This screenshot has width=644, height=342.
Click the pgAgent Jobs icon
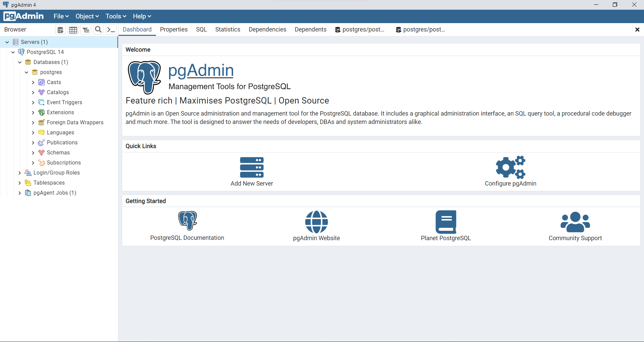tap(28, 193)
